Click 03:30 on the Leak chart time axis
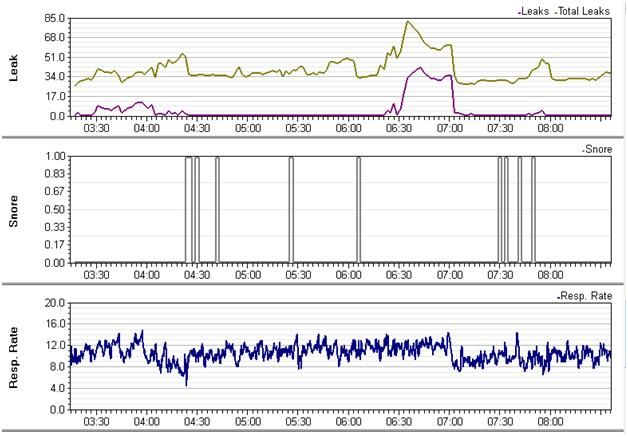The image size is (628, 437). 96,129
